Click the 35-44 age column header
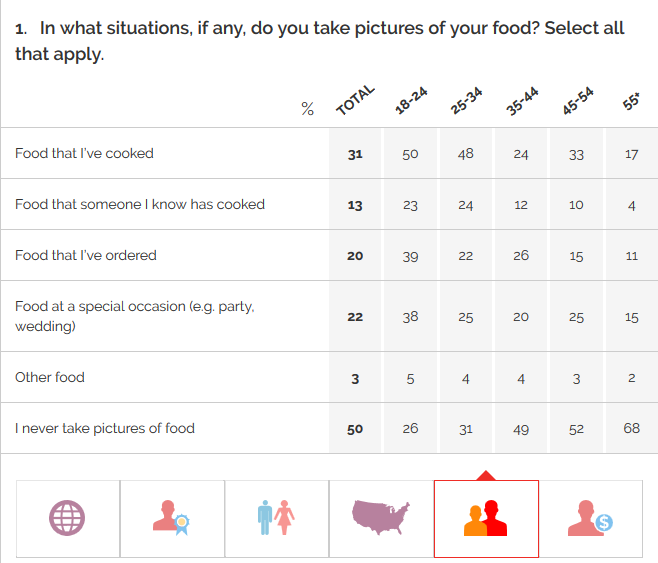 click(522, 101)
